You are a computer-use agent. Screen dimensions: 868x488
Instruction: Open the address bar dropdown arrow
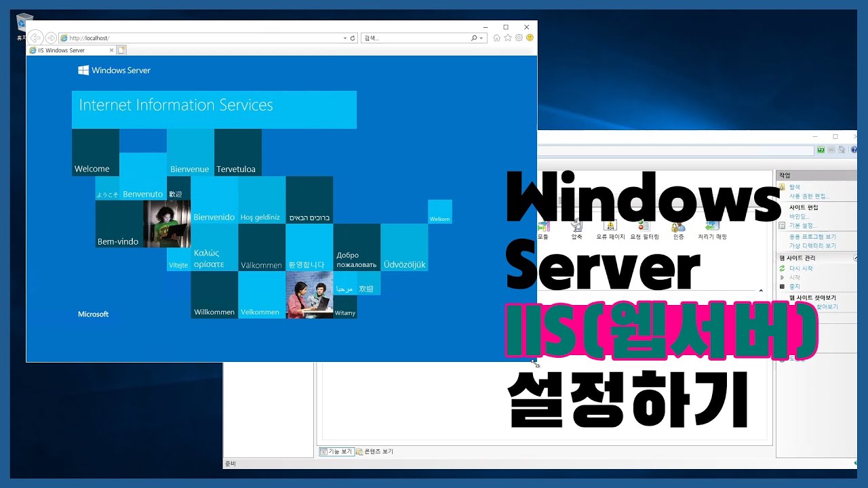(x=344, y=38)
